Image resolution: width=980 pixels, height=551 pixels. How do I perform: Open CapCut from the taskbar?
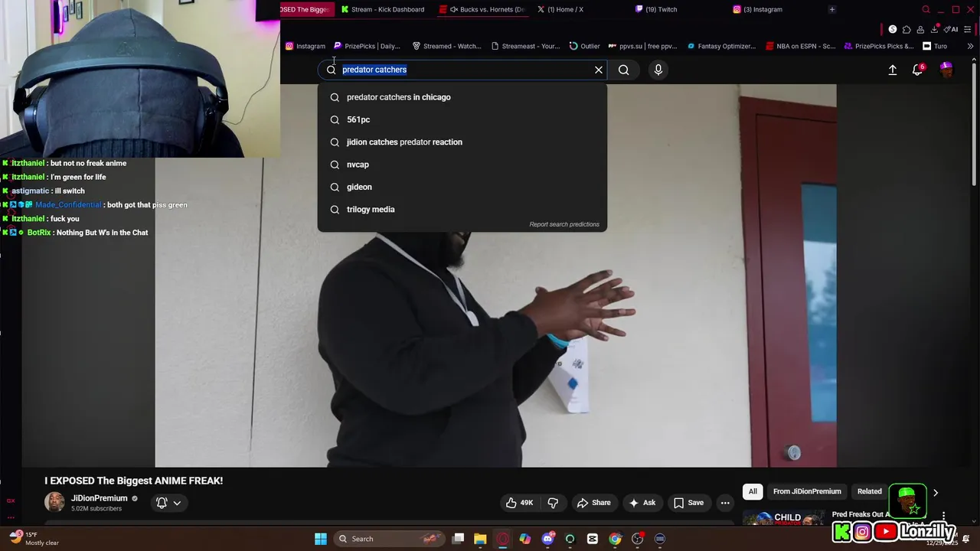pyautogui.click(x=593, y=539)
